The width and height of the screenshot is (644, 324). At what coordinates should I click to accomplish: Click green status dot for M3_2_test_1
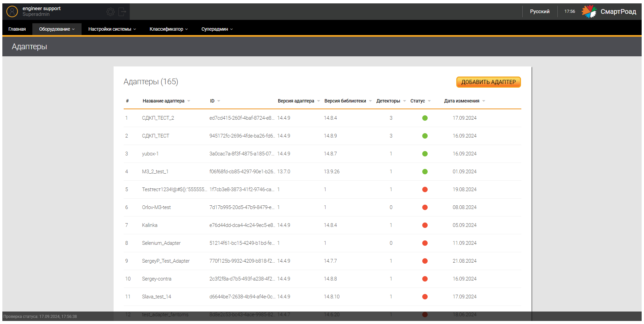[x=425, y=172]
